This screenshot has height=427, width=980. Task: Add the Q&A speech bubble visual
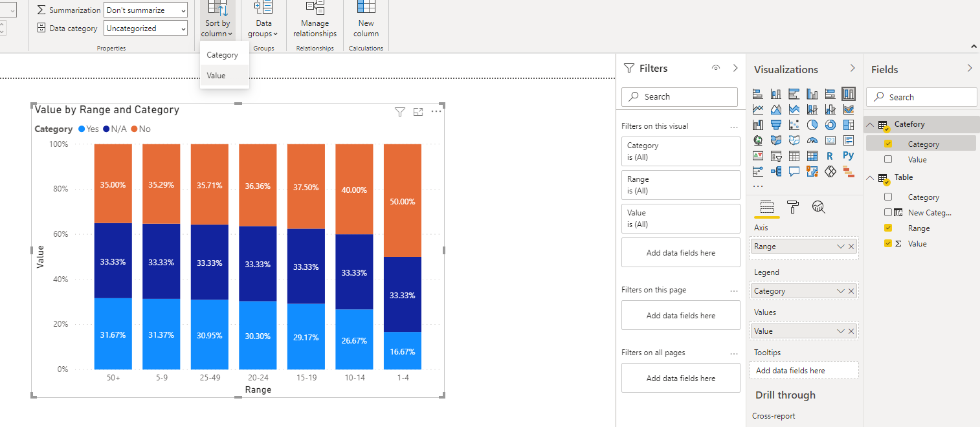tap(794, 171)
